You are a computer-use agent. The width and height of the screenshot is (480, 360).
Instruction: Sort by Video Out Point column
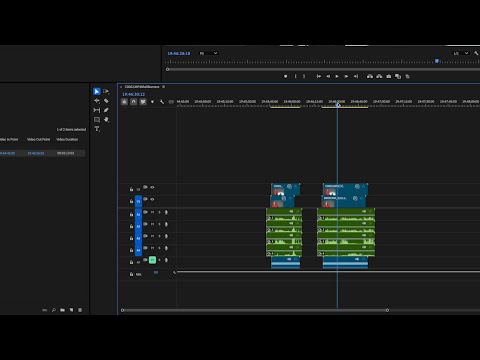click(38, 139)
